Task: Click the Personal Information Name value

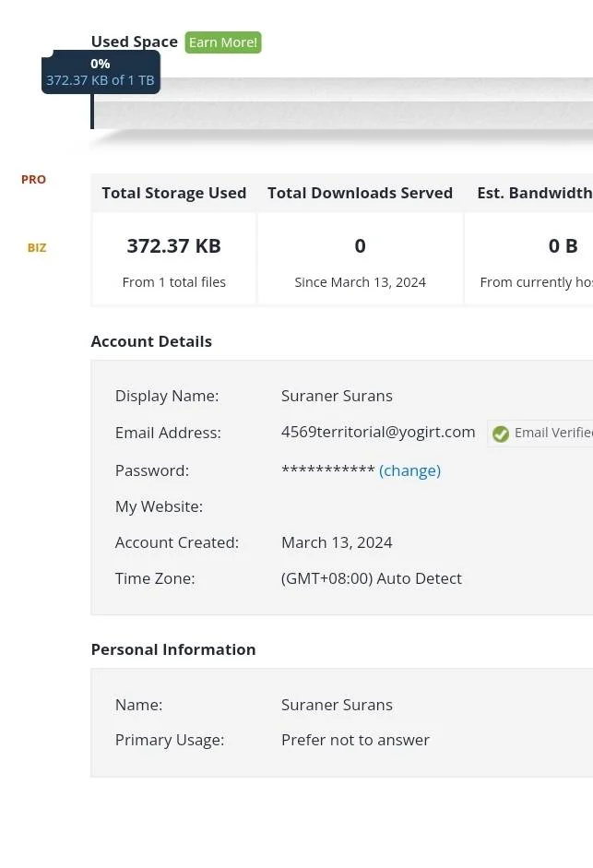Action: pyautogui.click(x=337, y=705)
